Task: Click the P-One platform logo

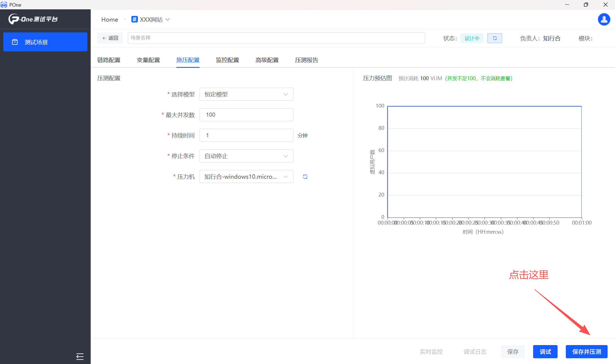Action: 33,19
